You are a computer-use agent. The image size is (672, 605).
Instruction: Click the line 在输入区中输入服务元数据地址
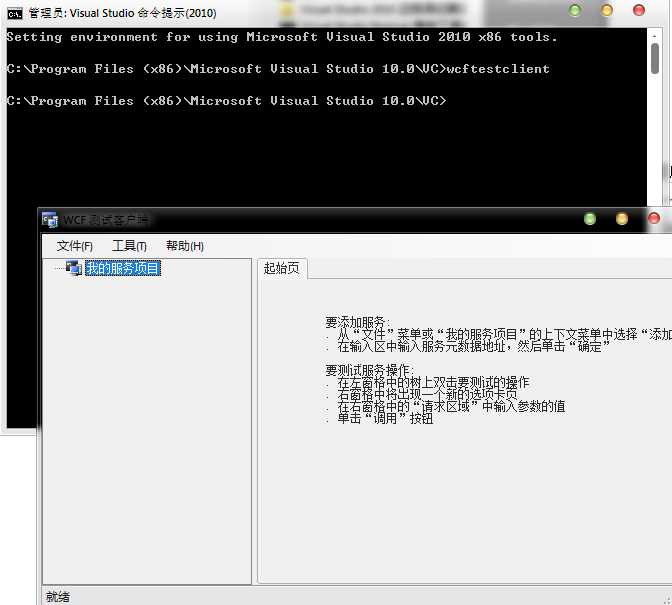click(x=474, y=346)
